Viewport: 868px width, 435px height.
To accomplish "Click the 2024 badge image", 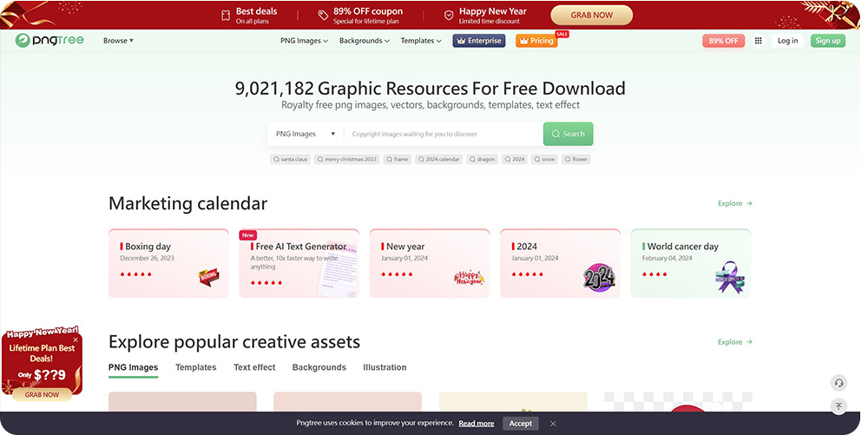I will 599,278.
